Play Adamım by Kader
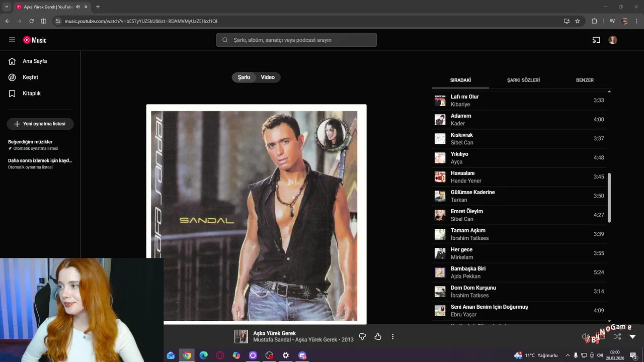Image resolution: width=644 pixels, height=362 pixels. pyautogui.click(x=519, y=120)
